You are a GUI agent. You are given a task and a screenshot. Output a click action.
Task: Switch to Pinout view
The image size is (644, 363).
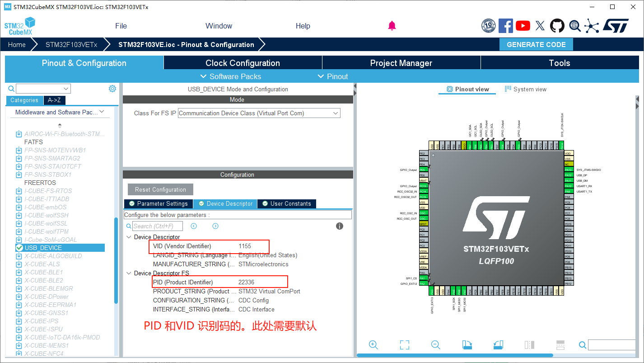[467, 89]
